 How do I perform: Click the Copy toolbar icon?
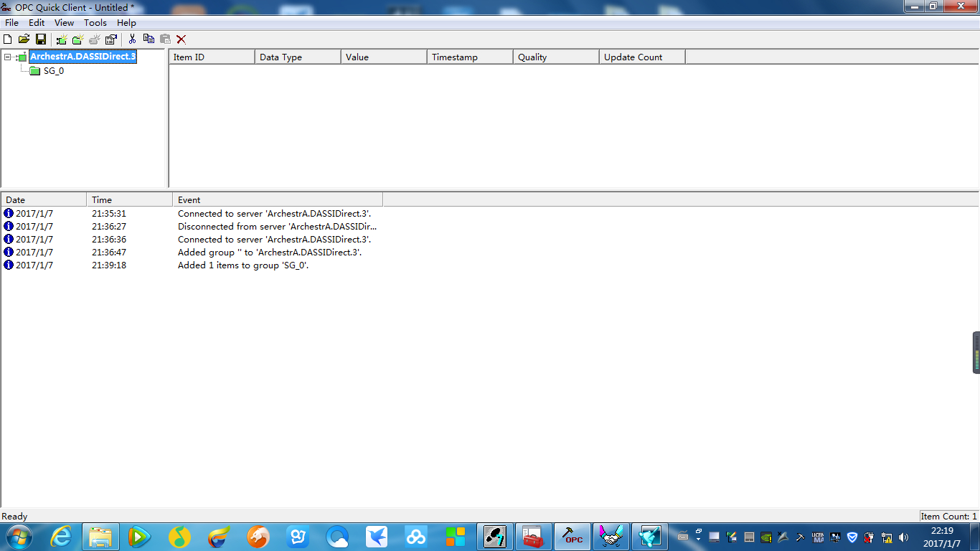149,39
